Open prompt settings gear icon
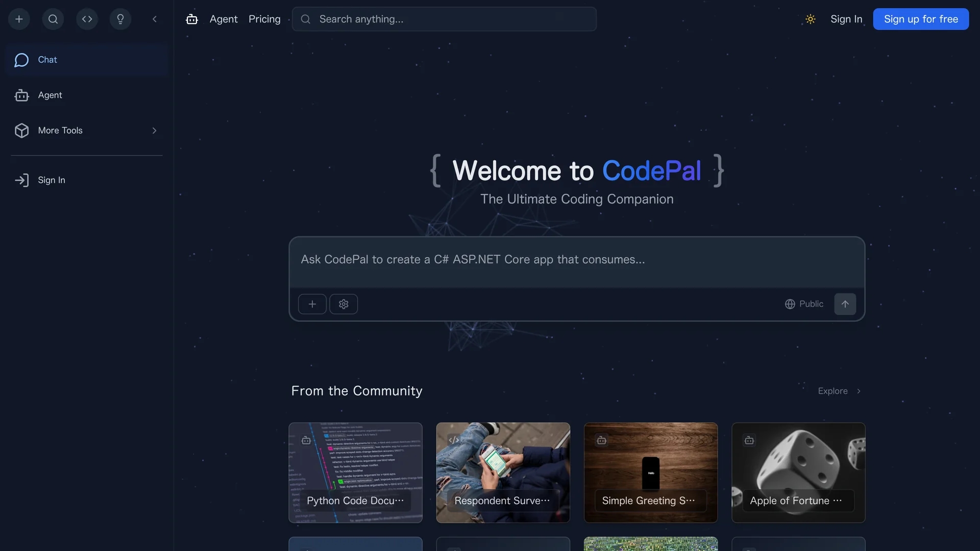980x551 pixels. click(344, 304)
